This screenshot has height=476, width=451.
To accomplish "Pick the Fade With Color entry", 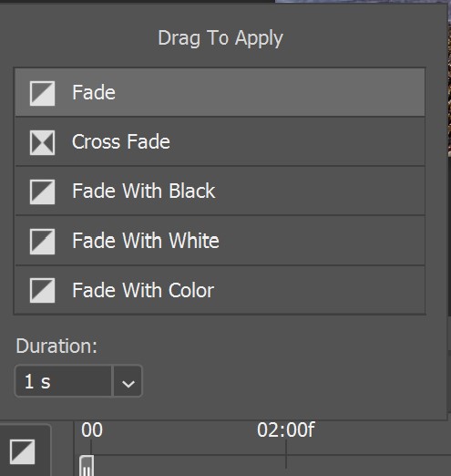I will click(220, 290).
